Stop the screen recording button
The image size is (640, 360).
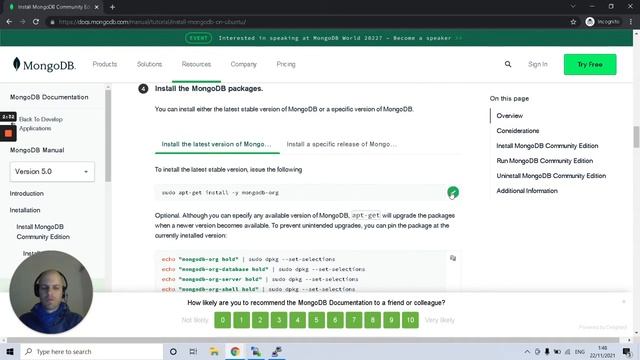pos(8,133)
